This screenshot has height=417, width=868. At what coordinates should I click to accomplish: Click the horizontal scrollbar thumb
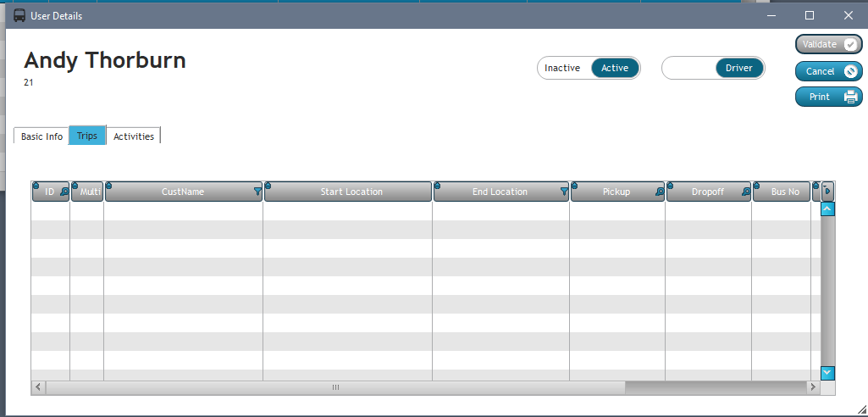pos(335,387)
